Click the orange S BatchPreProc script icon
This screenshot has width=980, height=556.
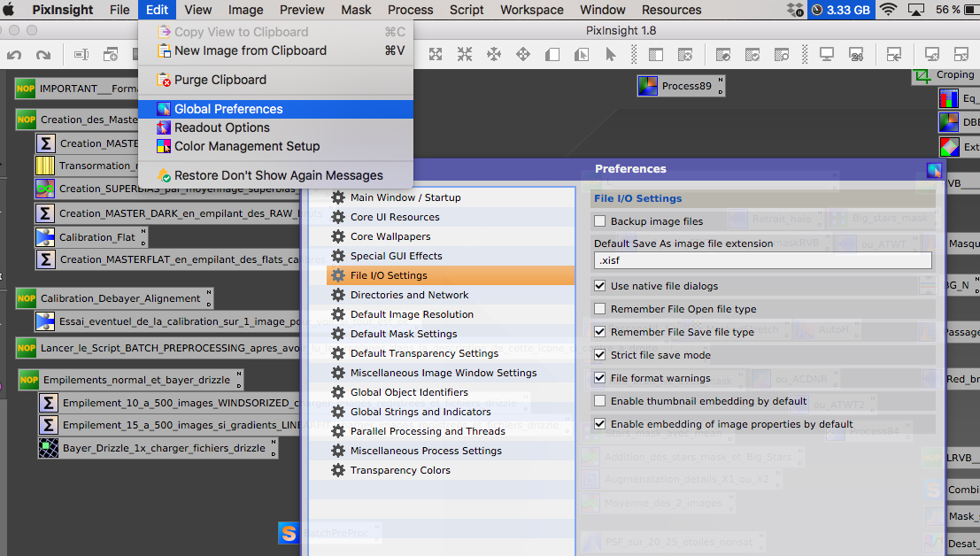pos(288,533)
